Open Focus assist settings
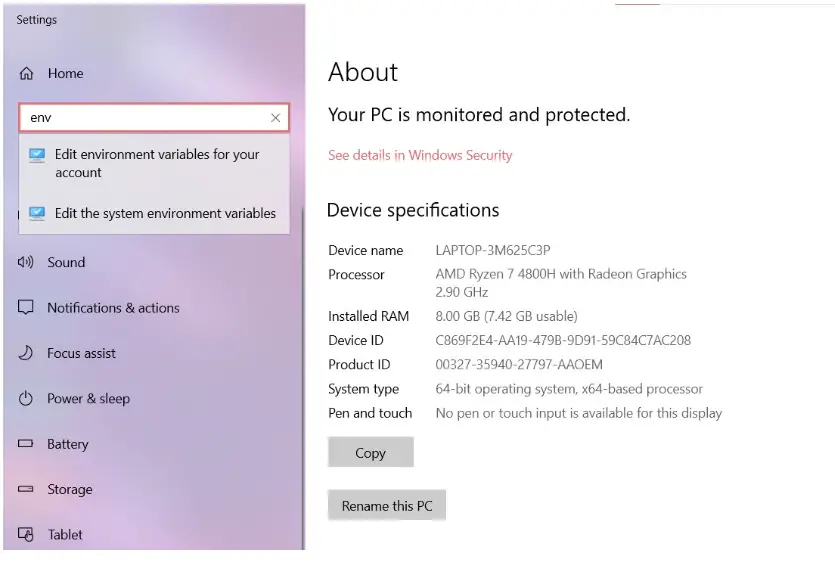 tap(81, 353)
